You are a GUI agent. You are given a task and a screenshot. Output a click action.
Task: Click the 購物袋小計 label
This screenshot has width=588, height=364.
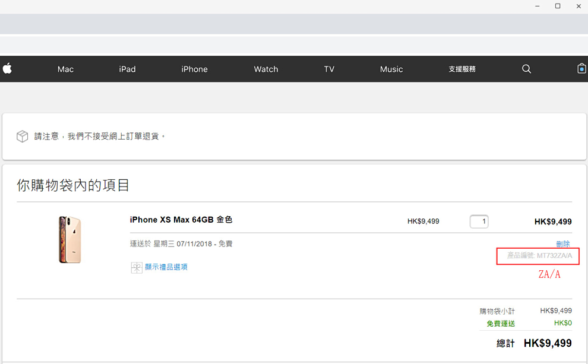pos(497,311)
